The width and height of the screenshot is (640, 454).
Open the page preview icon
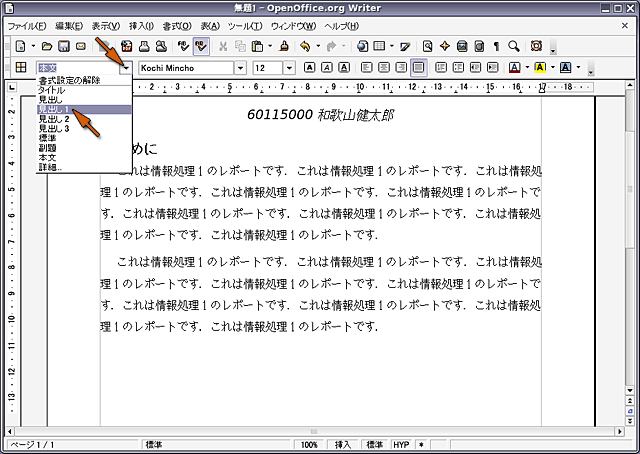[162, 46]
